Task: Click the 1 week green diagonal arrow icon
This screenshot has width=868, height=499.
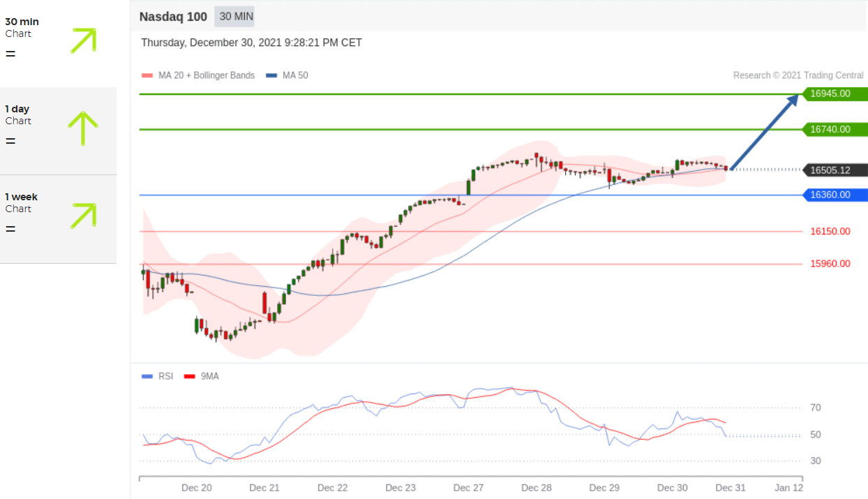Action: [x=82, y=216]
